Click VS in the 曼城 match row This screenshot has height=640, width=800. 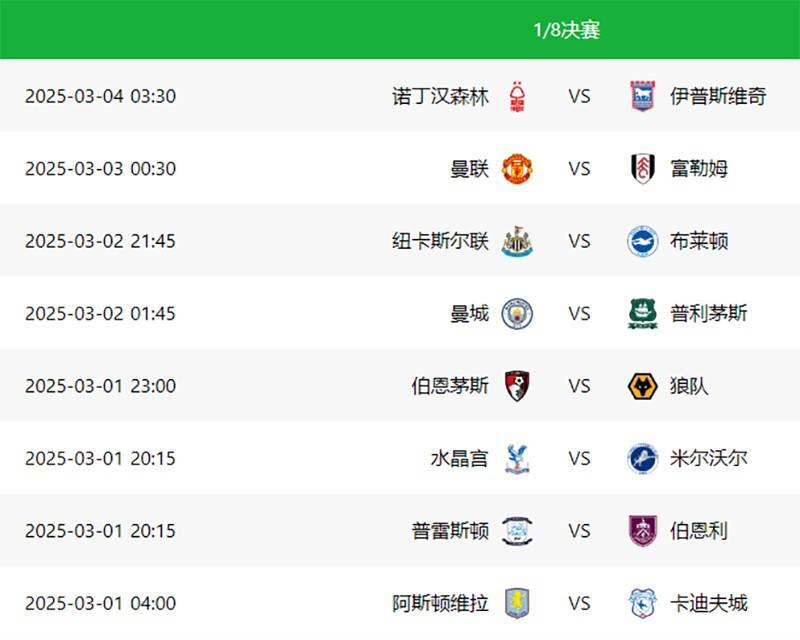point(580,313)
